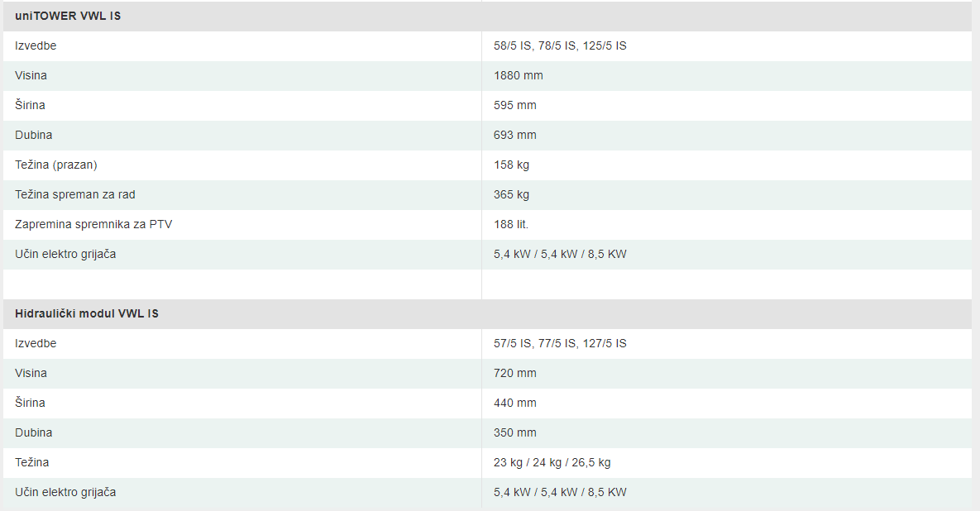Click the Težina (prazan) row label
The width and height of the screenshot is (980, 511).
[x=56, y=165]
